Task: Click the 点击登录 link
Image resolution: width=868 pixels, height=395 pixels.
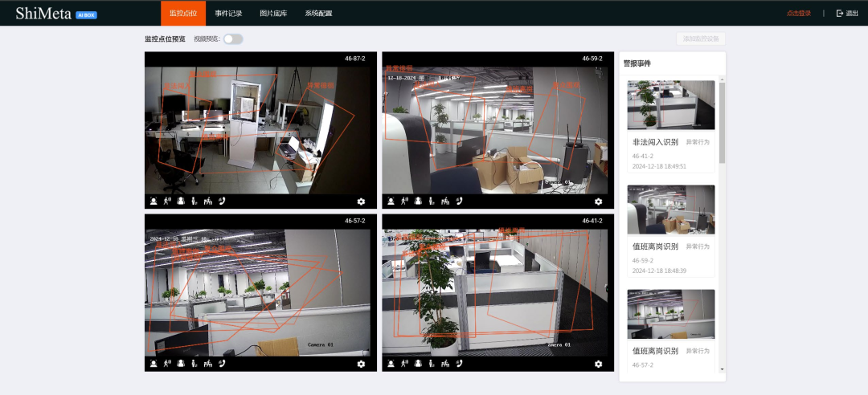Action: 799,14
